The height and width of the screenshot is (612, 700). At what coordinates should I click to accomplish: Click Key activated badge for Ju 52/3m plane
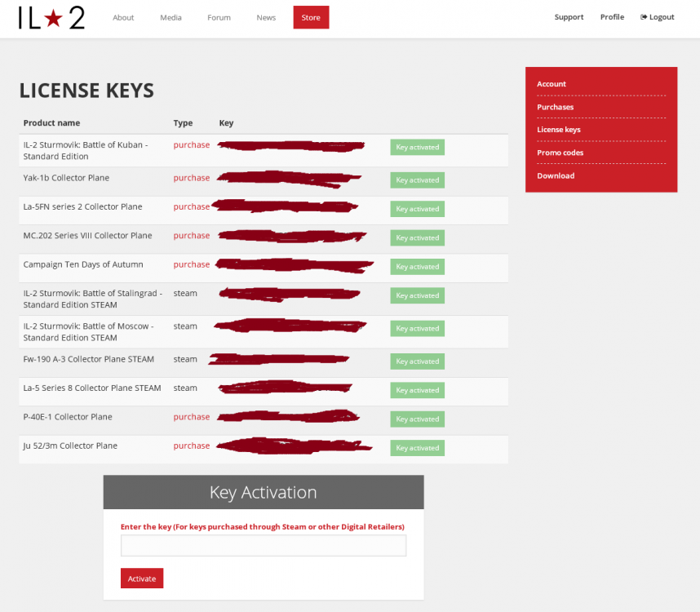click(417, 447)
